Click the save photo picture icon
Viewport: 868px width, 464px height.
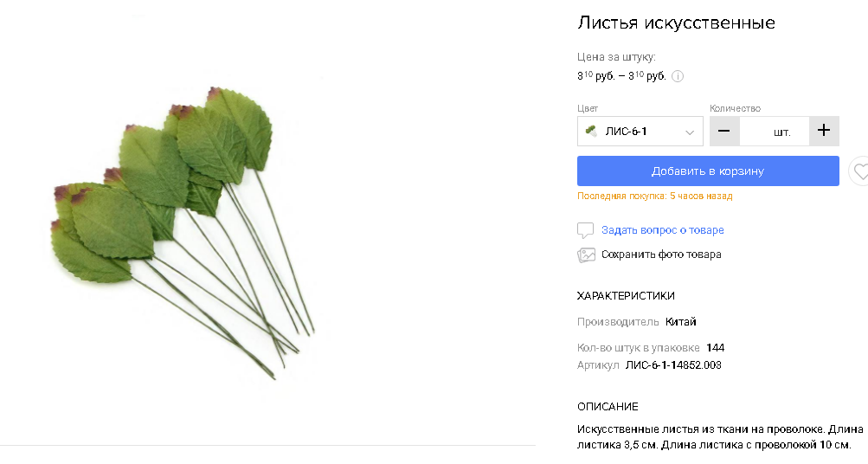(x=586, y=255)
